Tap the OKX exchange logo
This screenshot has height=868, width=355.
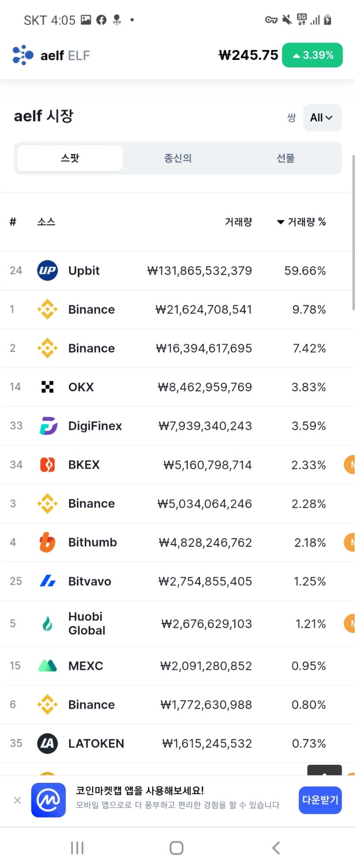[x=47, y=387]
